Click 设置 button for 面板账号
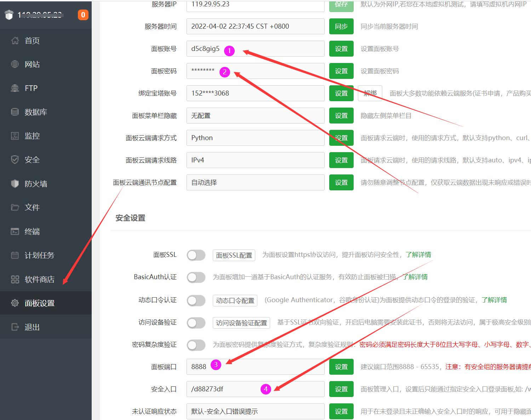This screenshot has width=531, height=420. pos(341,49)
